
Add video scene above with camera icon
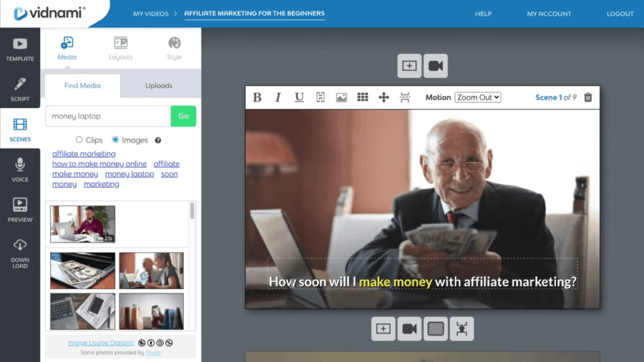point(435,65)
